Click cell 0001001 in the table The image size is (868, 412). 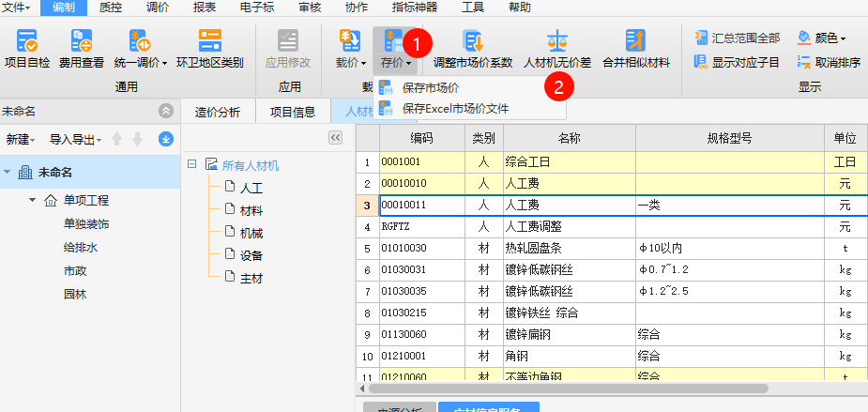422,162
